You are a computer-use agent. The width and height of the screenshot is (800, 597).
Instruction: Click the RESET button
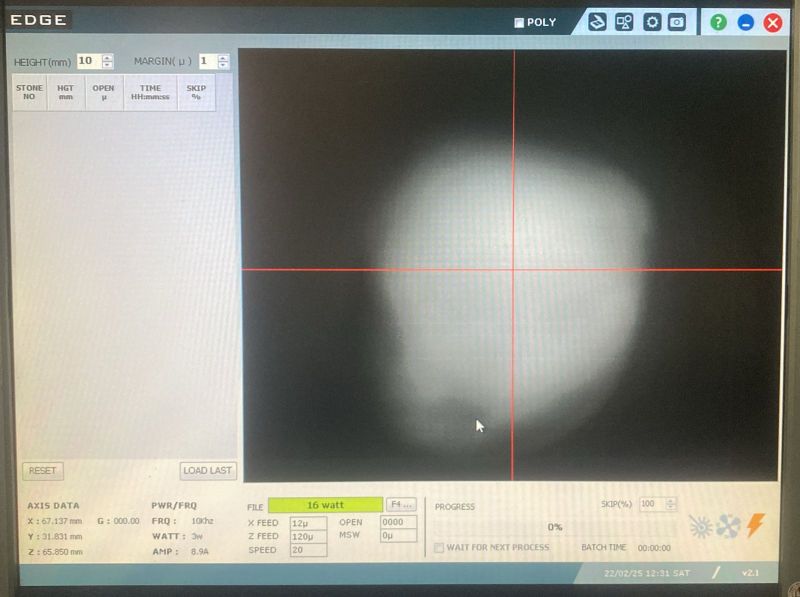43,470
